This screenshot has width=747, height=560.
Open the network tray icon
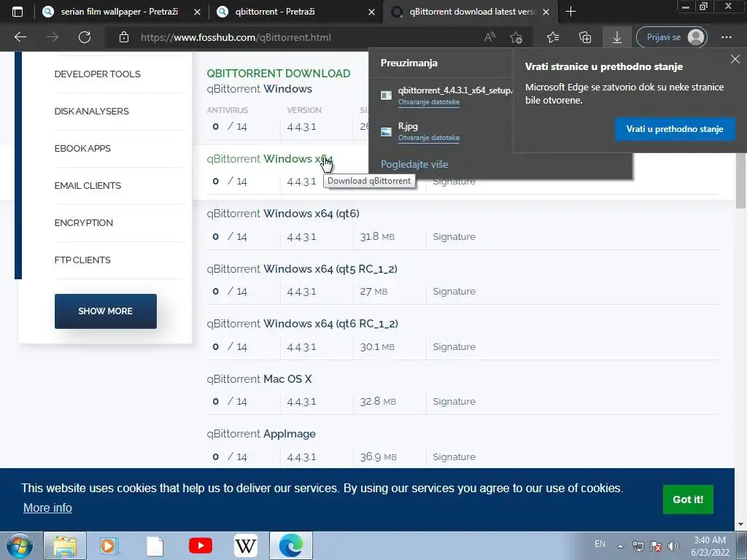638,546
